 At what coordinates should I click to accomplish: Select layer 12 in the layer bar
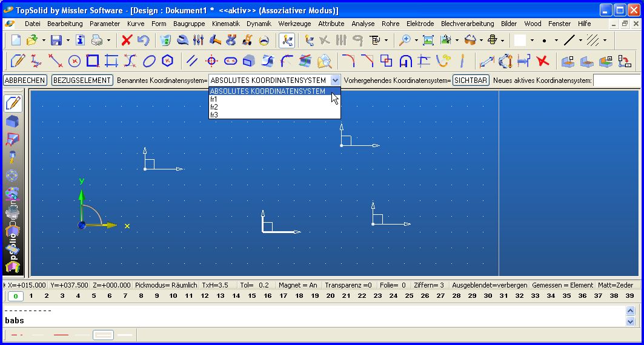[x=205, y=296]
